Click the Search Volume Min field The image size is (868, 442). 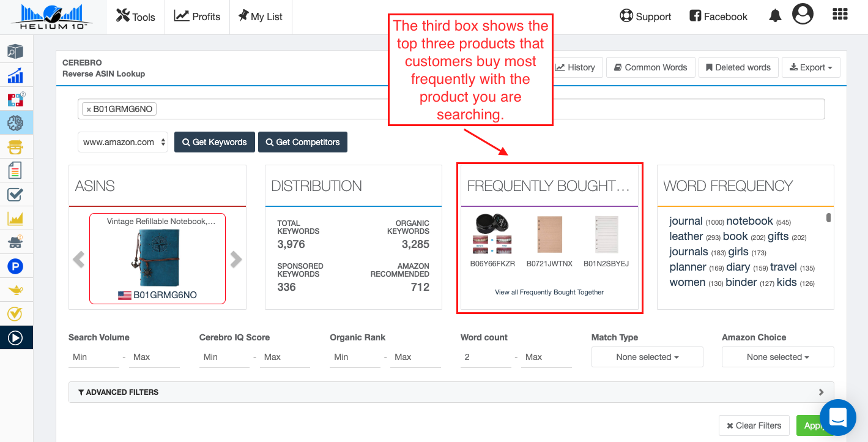tap(94, 357)
